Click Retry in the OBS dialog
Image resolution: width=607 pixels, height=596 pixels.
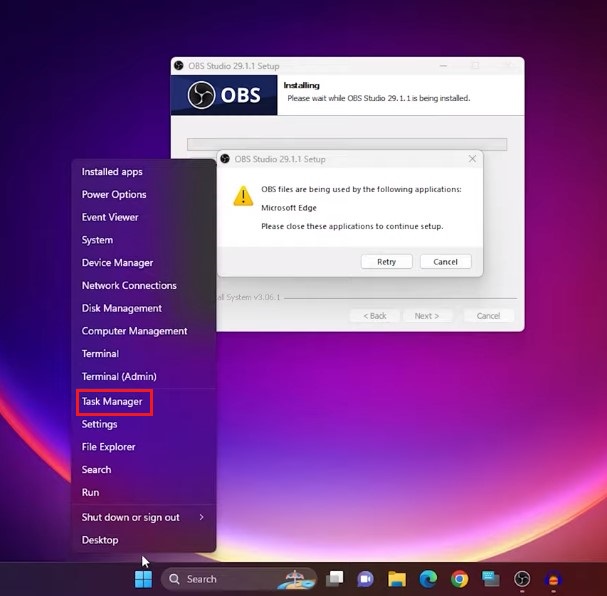(x=386, y=262)
